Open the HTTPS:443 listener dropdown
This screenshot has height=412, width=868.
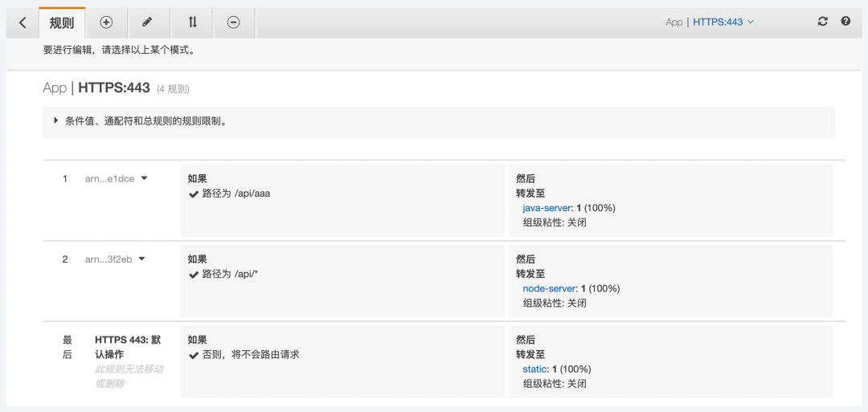click(723, 22)
